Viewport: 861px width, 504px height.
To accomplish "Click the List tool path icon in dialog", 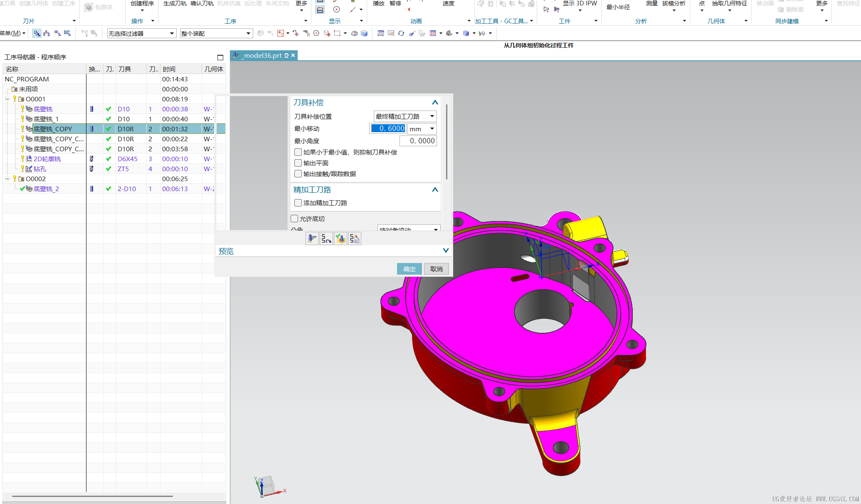I will coord(355,238).
